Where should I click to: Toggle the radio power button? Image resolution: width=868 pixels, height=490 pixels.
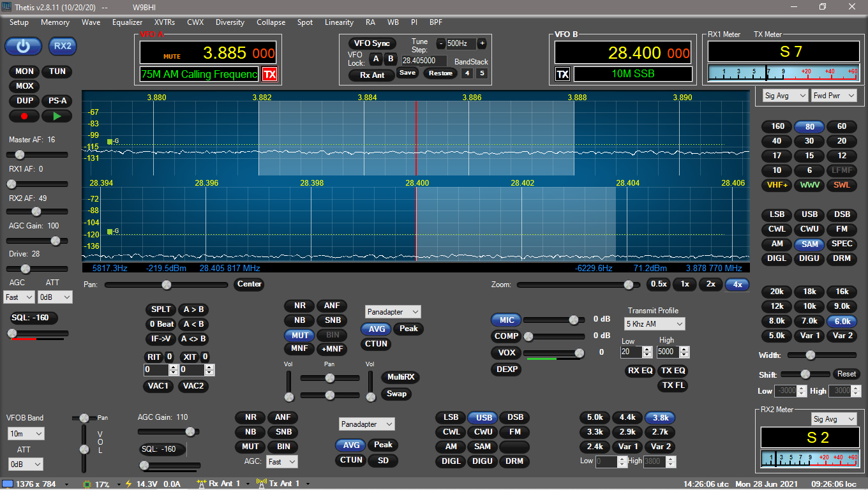pyautogui.click(x=24, y=46)
